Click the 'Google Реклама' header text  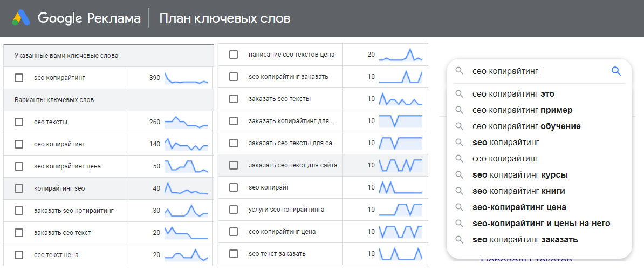[x=88, y=18]
